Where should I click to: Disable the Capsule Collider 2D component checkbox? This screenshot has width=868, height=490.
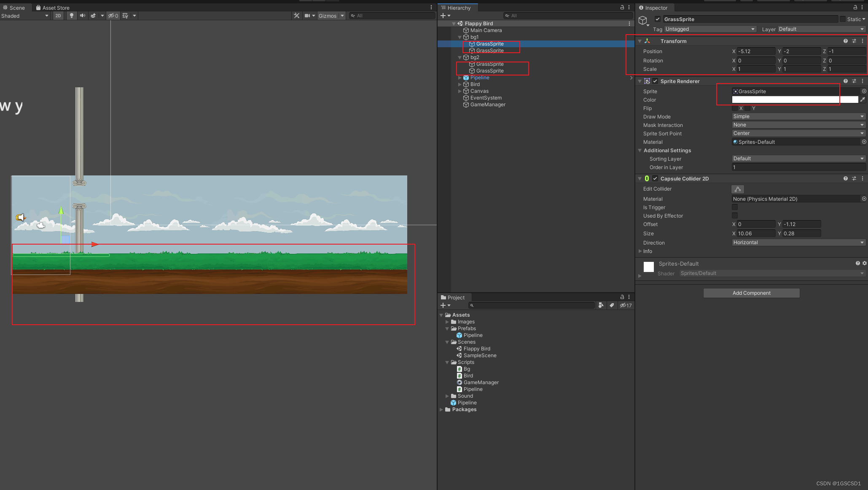coord(655,178)
